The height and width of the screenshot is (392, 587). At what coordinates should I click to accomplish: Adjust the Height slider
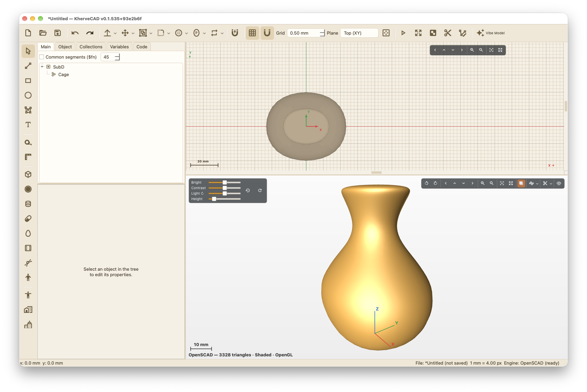225,199
